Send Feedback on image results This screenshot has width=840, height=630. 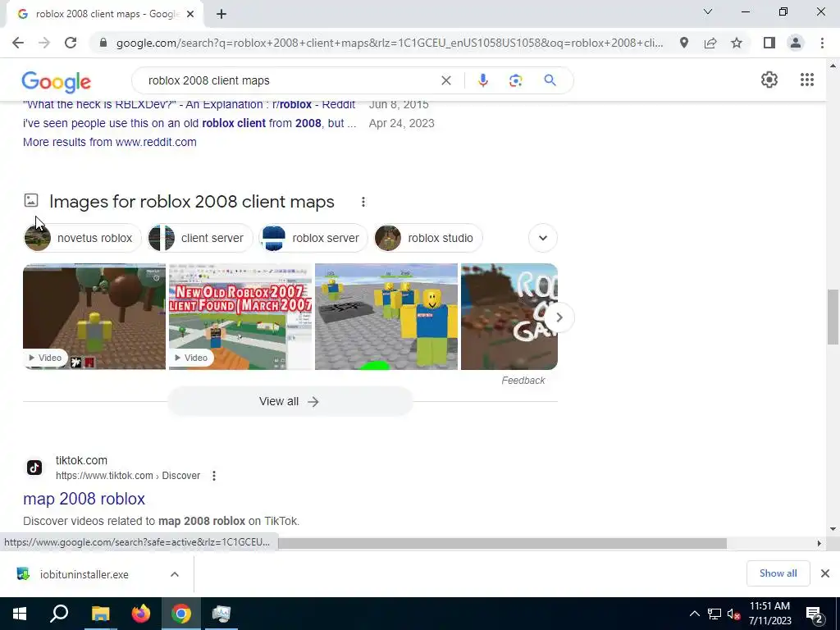[x=523, y=381]
